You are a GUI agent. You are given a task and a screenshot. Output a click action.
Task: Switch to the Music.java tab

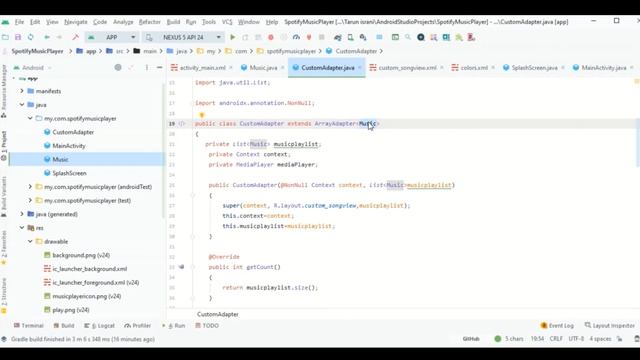[263, 68]
